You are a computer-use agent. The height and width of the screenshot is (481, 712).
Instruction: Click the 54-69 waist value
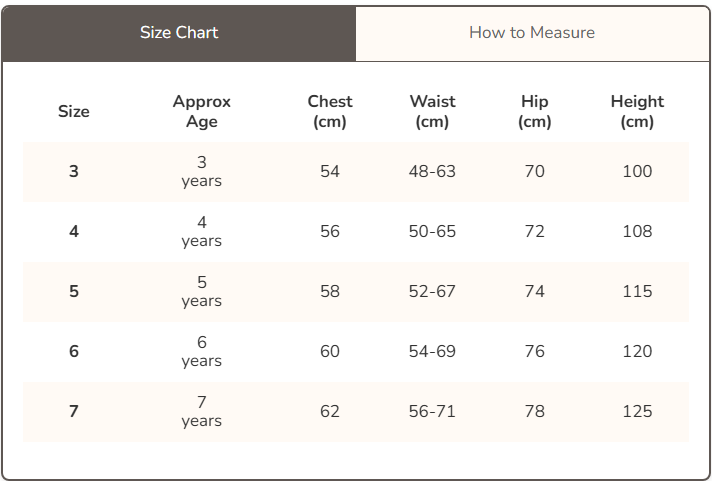pos(432,352)
